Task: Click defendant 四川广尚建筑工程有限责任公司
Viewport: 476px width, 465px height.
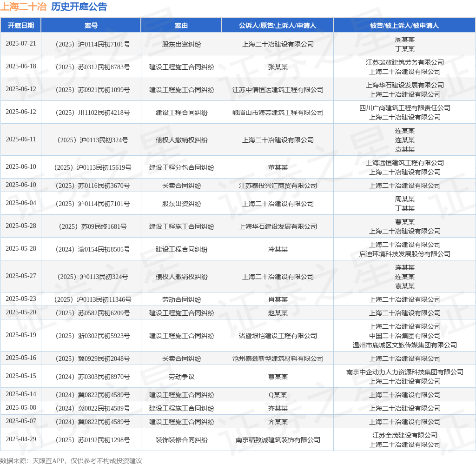Action: tap(405, 108)
